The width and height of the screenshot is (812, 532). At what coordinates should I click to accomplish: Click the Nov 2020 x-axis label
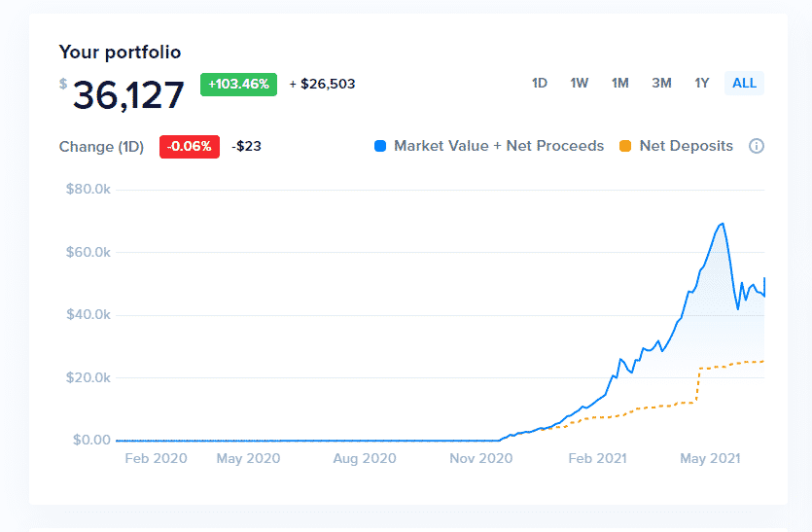pyautogui.click(x=480, y=458)
